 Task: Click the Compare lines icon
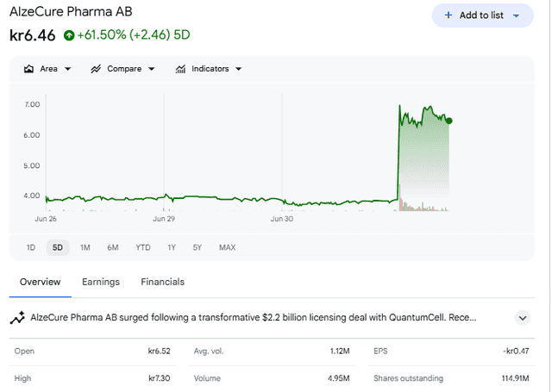[96, 69]
